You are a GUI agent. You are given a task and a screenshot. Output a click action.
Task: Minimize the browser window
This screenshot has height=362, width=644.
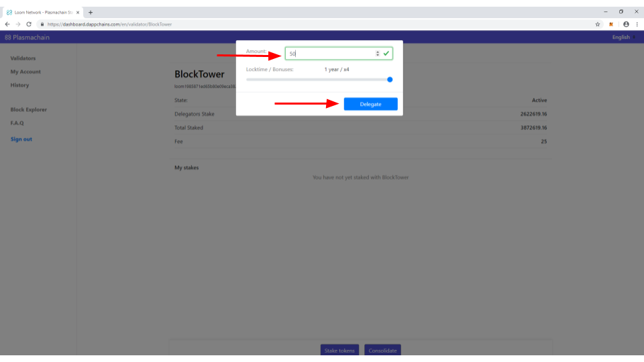tap(605, 12)
